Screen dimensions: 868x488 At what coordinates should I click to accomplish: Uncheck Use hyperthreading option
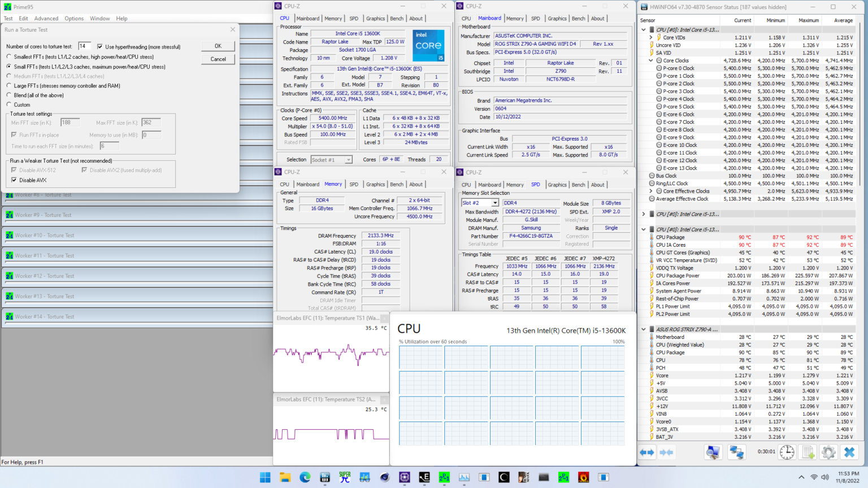[x=99, y=46]
